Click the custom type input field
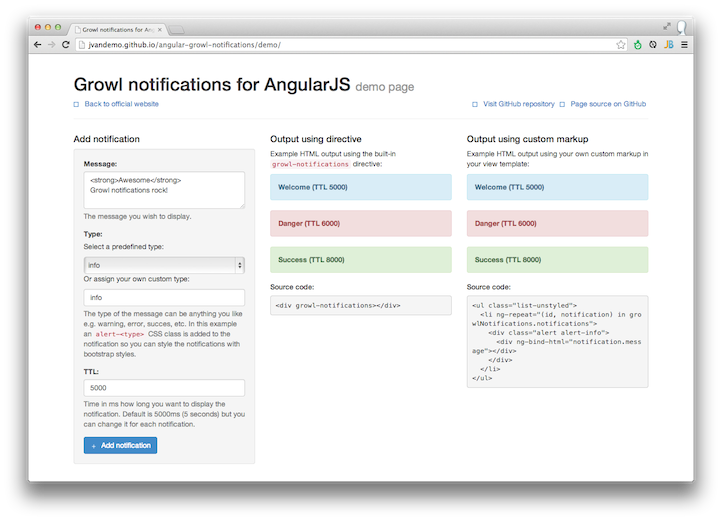The image size is (722, 521). [164, 298]
